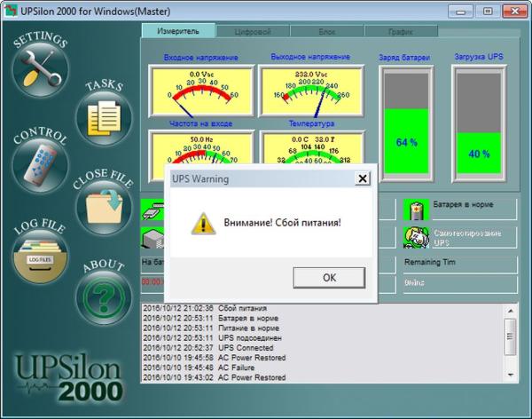The height and width of the screenshot is (419, 532).
Task: Click log scrollbar up arrow
Action: pyautogui.click(x=511, y=311)
